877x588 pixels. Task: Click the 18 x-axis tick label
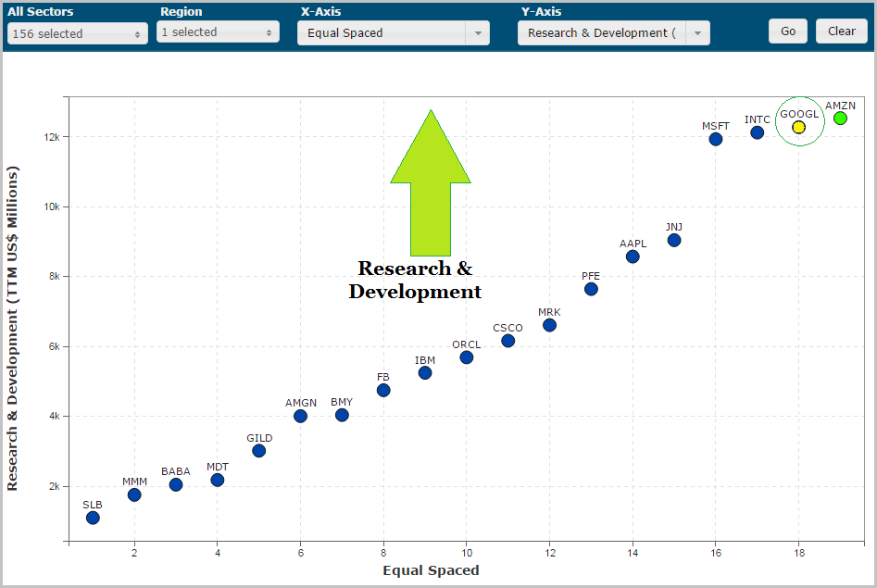pyautogui.click(x=799, y=554)
